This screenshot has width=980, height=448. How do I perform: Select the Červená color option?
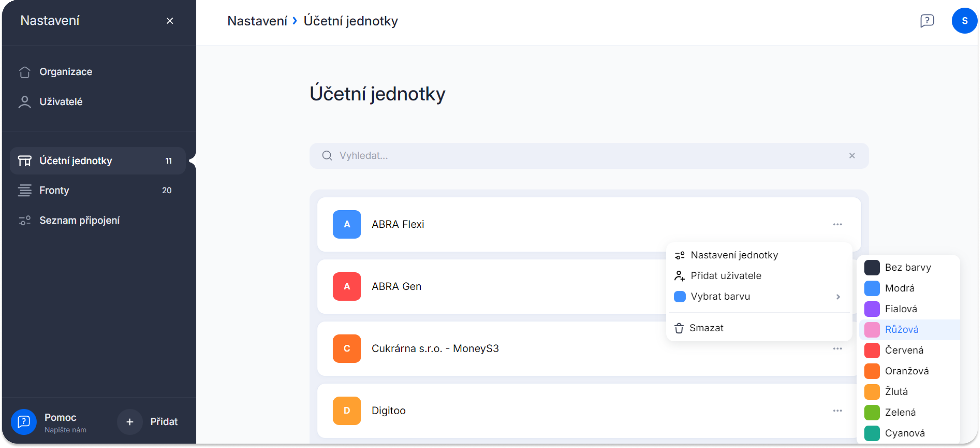909,350
